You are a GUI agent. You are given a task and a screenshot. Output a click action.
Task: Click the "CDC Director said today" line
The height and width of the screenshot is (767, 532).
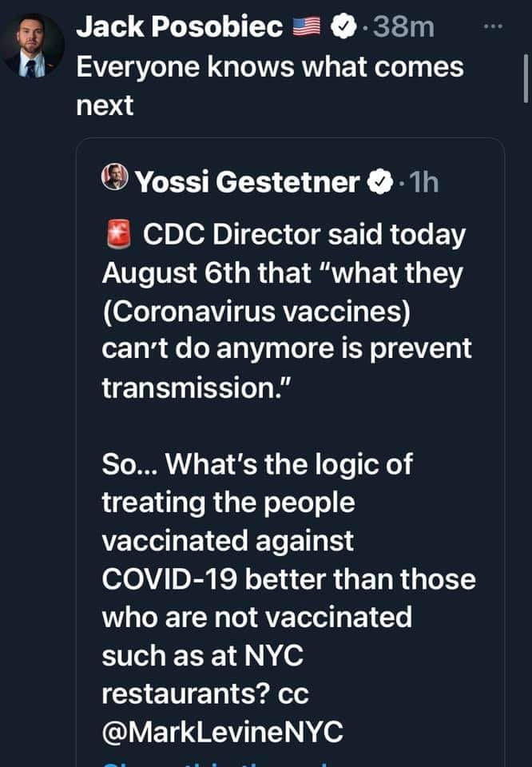coord(304,236)
